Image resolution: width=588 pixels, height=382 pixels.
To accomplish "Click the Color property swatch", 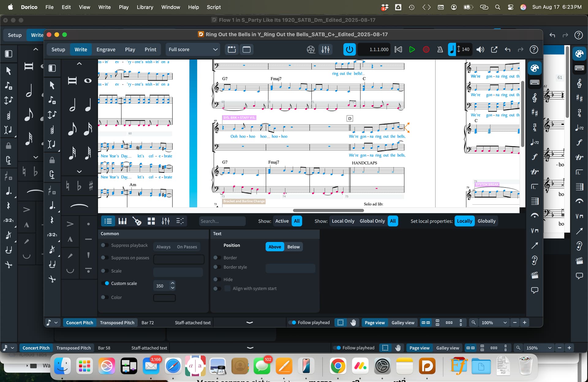I will pos(164,298).
